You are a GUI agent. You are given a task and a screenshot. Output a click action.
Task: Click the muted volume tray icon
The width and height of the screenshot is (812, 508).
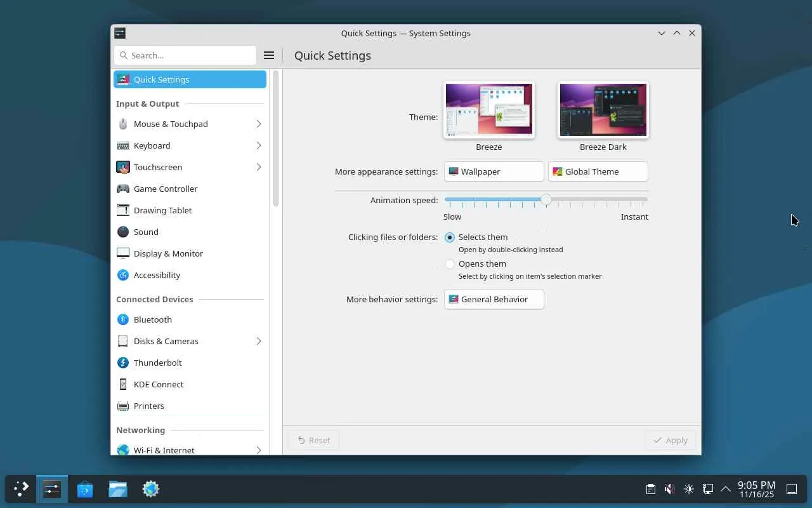(669, 489)
